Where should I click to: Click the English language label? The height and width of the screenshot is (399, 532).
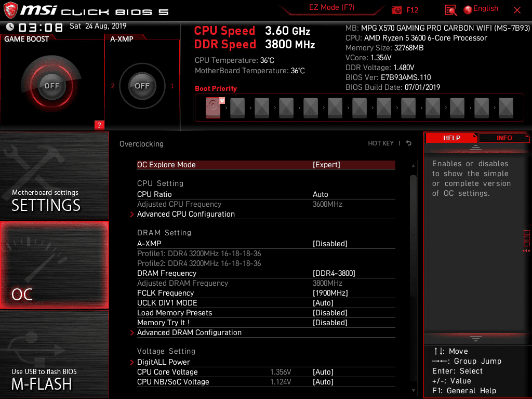coord(486,8)
